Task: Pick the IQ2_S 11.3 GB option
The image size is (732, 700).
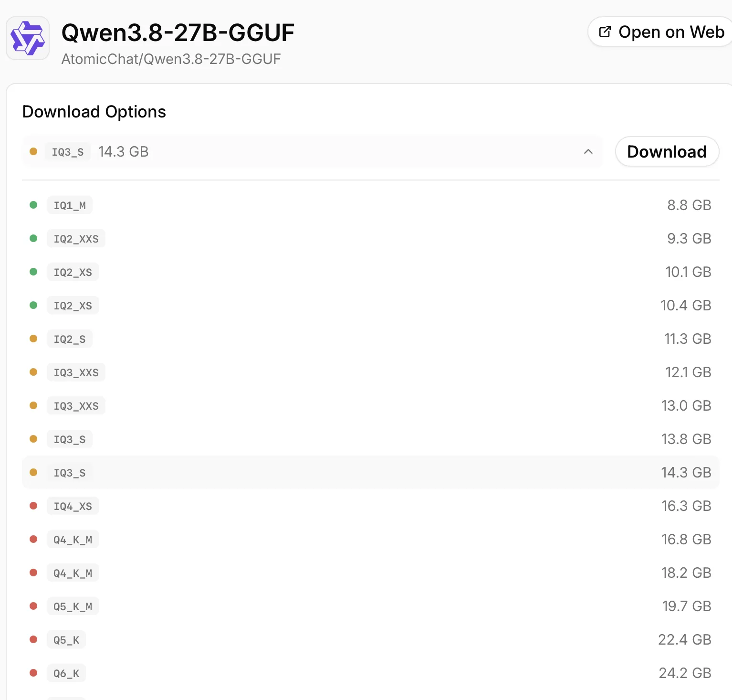Action: [370, 339]
